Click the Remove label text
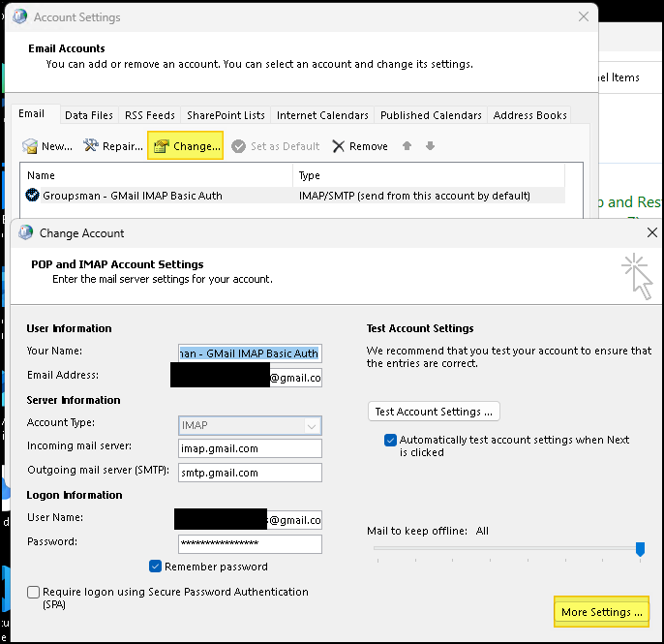The height and width of the screenshot is (644, 664). pyautogui.click(x=369, y=146)
